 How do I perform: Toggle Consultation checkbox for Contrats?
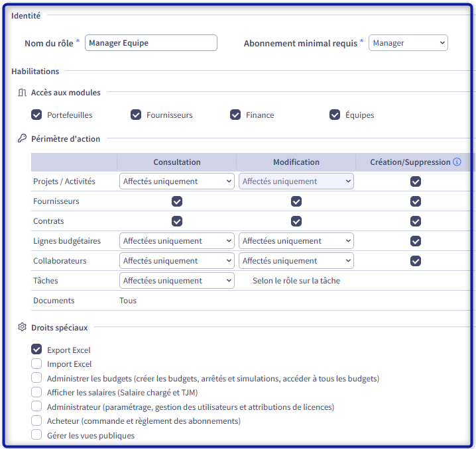click(x=177, y=221)
